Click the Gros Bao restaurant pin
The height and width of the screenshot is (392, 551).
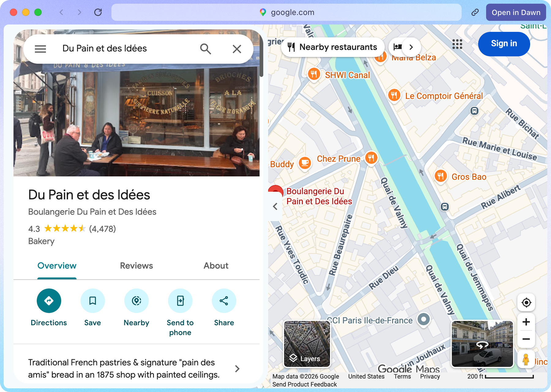click(440, 176)
